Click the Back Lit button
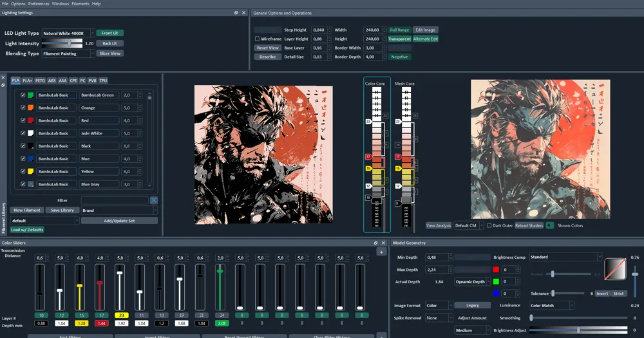Screen dimensions: 644x338 tap(109, 43)
